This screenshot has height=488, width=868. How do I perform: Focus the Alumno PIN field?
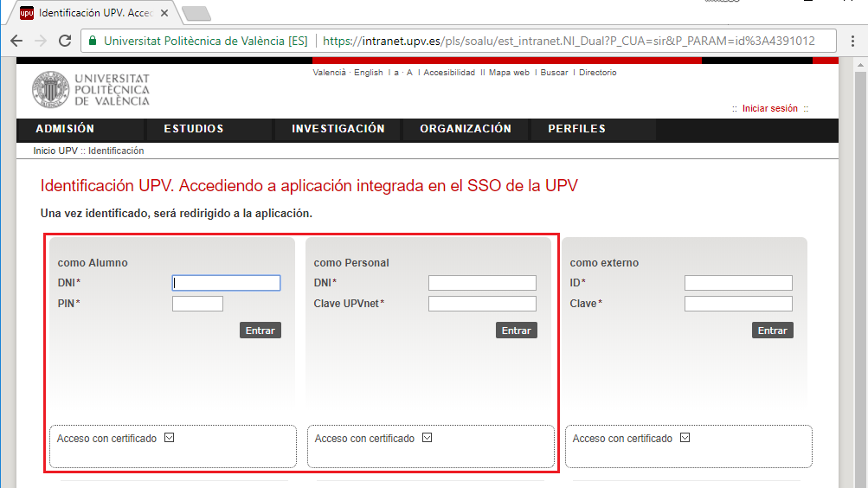coord(197,304)
